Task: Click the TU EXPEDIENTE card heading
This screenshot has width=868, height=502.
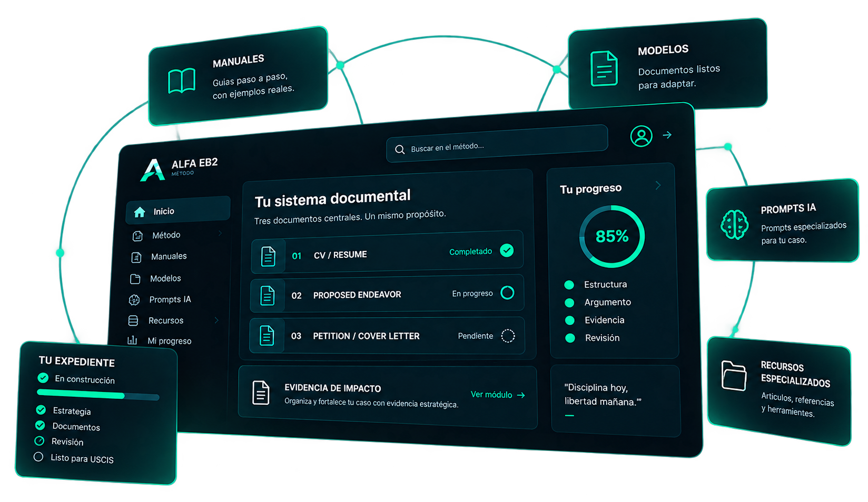Action: (77, 362)
